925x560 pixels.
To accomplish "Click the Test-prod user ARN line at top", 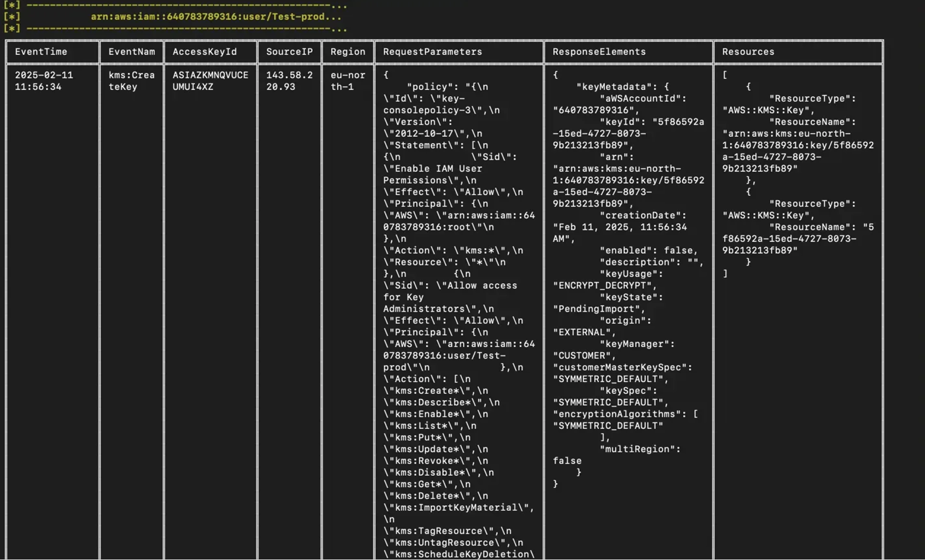I will (x=216, y=17).
